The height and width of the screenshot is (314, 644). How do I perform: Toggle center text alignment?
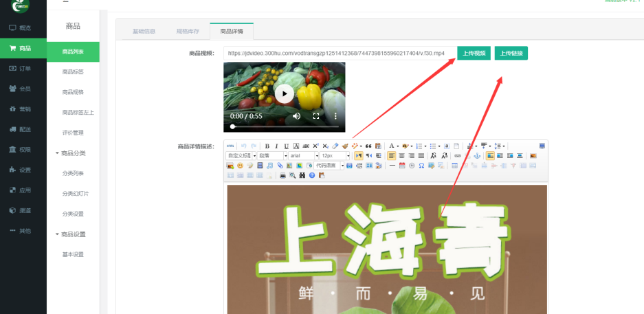[x=401, y=155]
